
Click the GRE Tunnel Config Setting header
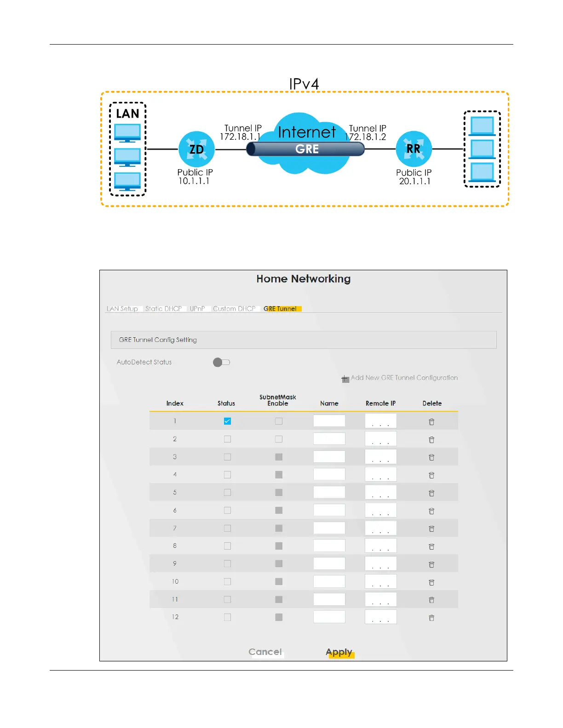(304, 340)
